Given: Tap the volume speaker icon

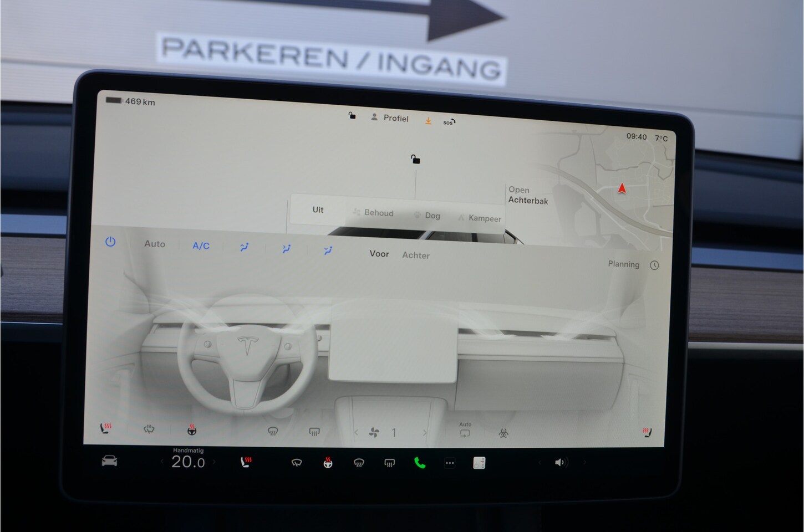Looking at the screenshot, I should (x=561, y=462).
